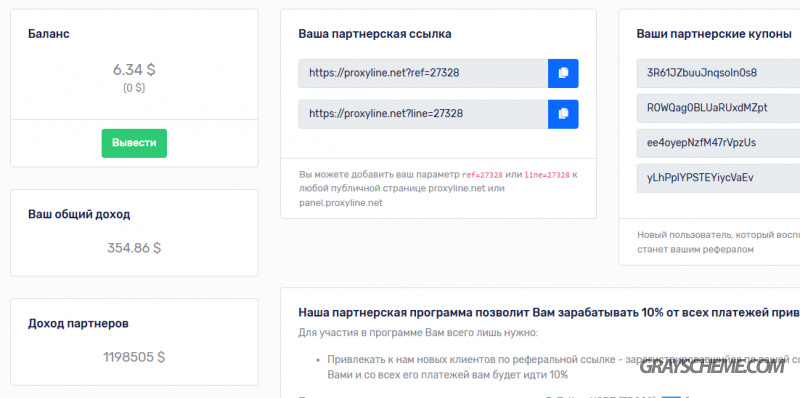Select the https://proxyline.net?line=27328 link field

(x=423, y=114)
